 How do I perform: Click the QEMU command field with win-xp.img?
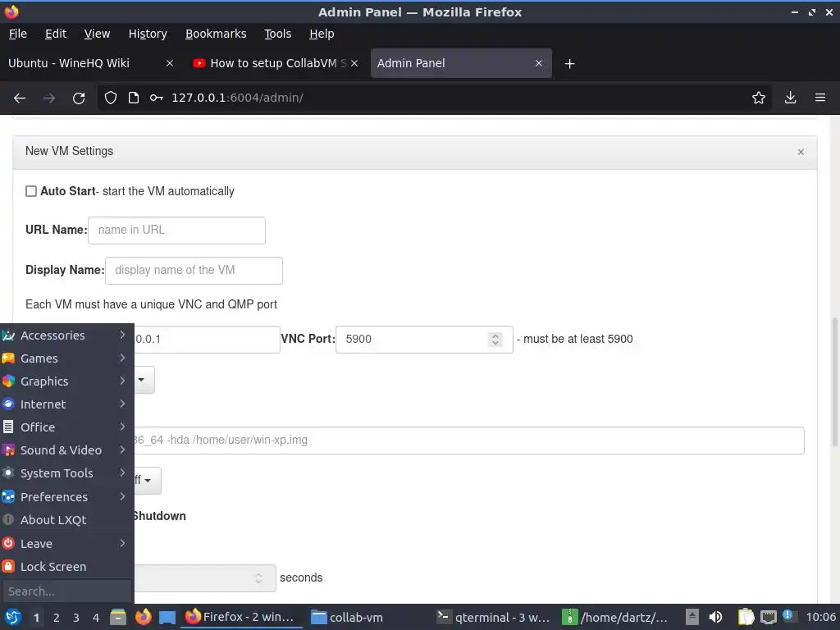point(468,441)
